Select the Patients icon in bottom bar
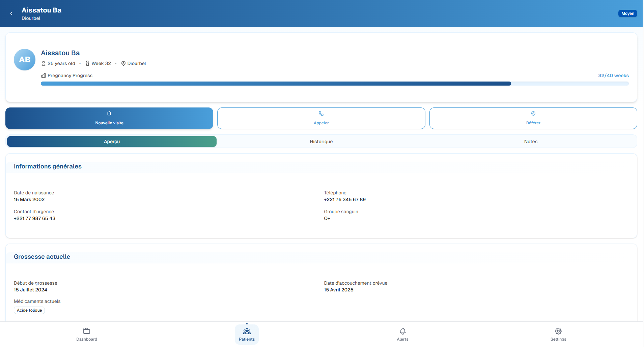This screenshot has height=347, width=644. click(247, 332)
